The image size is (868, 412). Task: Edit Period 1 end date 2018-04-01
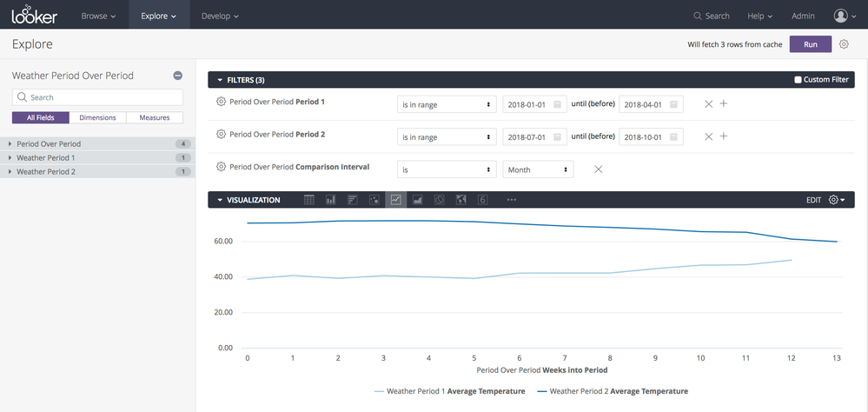[651, 104]
